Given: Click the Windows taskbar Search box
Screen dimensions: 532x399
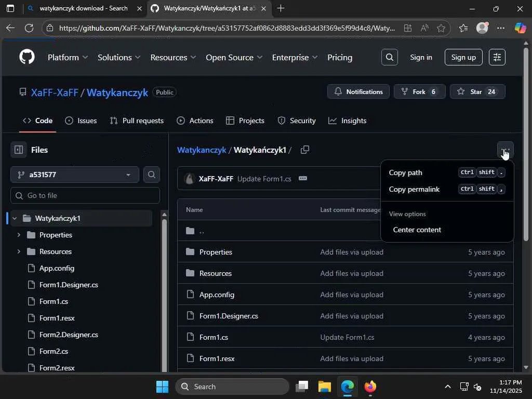Looking at the screenshot, I should click(x=232, y=387).
